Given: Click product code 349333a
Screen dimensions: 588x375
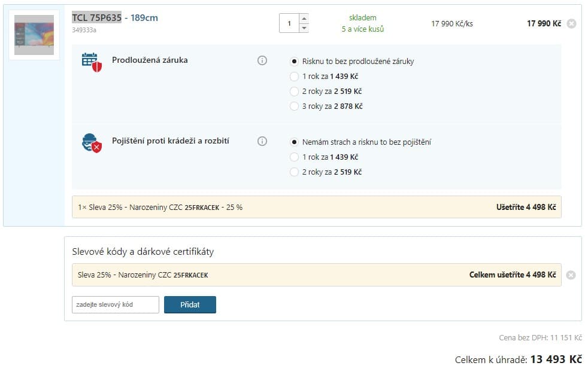Looking at the screenshot, I should point(84,30).
